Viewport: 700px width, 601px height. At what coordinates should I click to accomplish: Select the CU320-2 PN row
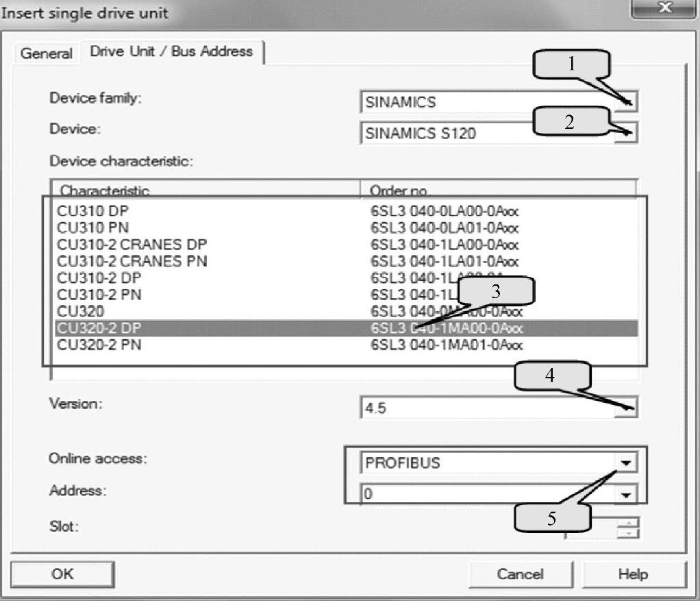click(346, 345)
